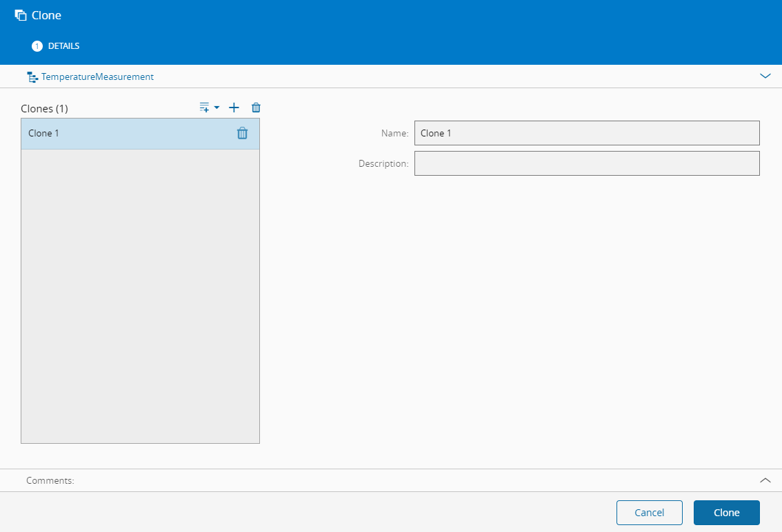Click the Clones (1) heading
The height and width of the screenshot is (532, 782).
click(44, 109)
